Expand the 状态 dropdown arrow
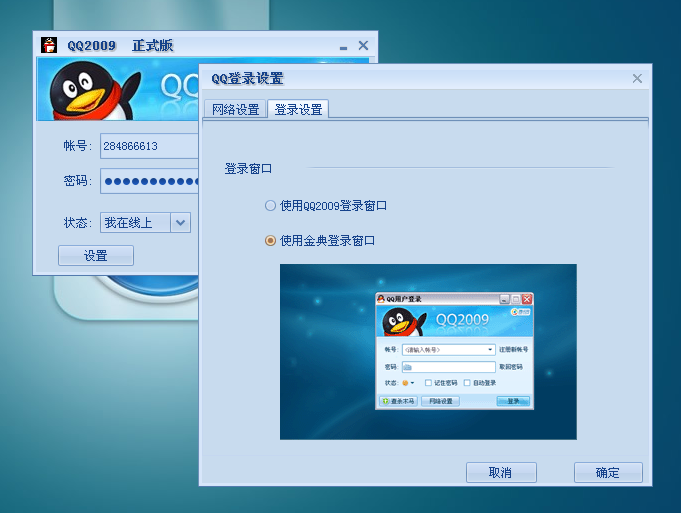Viewport: 681px width, 513px height. pos(181,223)
